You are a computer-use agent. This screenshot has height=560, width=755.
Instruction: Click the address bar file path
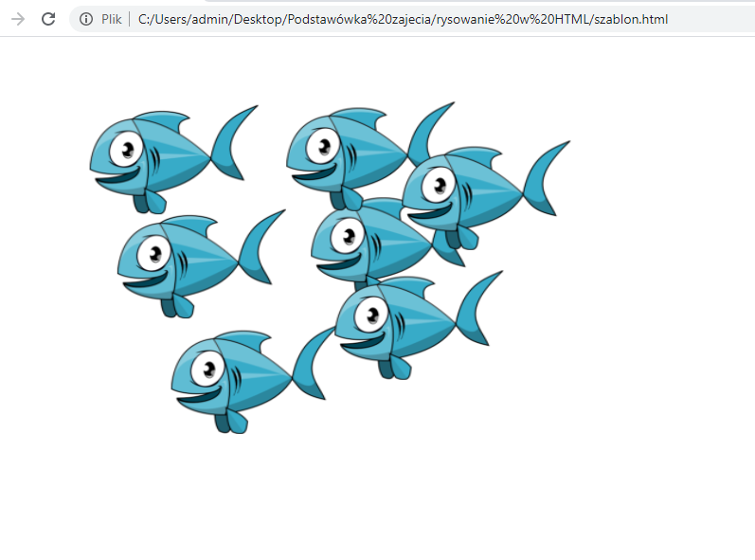coord(403,19)
